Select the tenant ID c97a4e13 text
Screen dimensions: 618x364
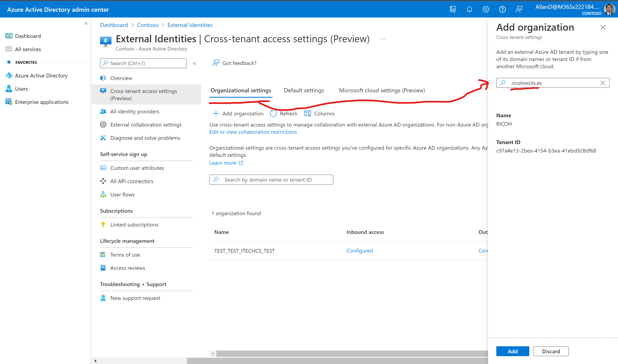pos(546,151)
